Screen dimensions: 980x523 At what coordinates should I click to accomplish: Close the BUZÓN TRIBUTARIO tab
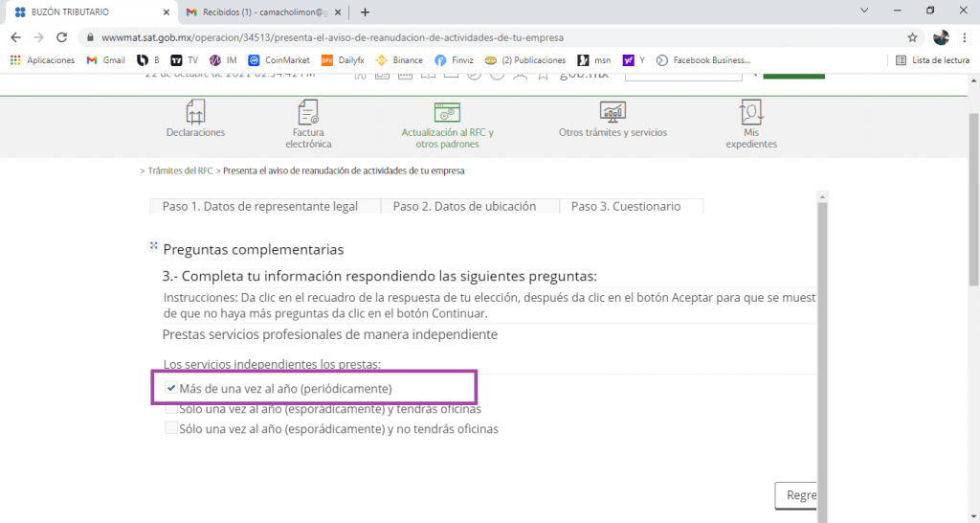pos(167,11)
